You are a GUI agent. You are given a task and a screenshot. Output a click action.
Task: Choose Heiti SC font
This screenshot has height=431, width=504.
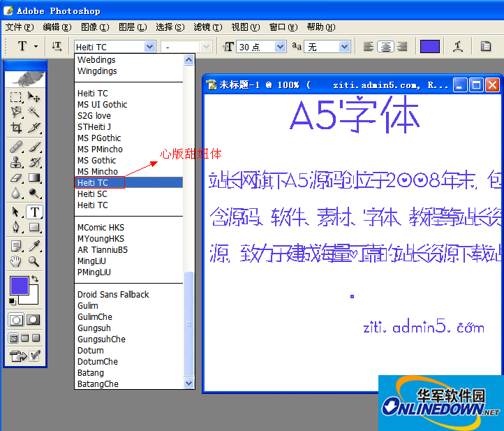point(129,194)
